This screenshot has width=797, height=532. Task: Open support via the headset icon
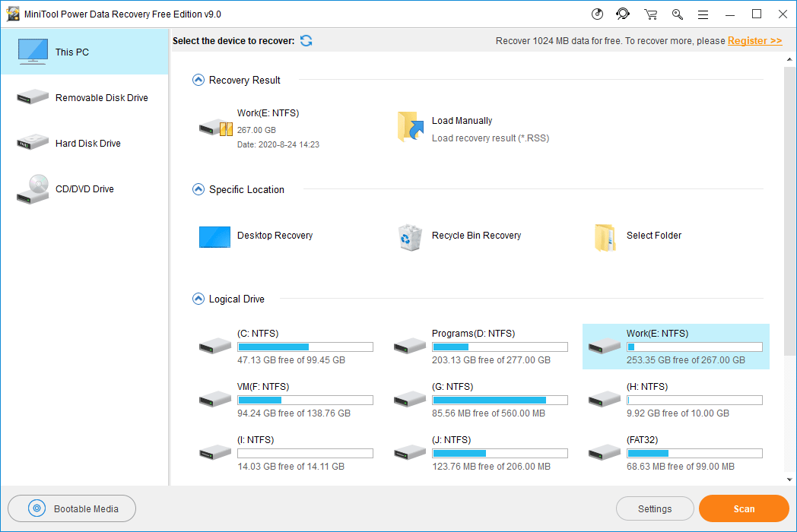tap(623, 14)
